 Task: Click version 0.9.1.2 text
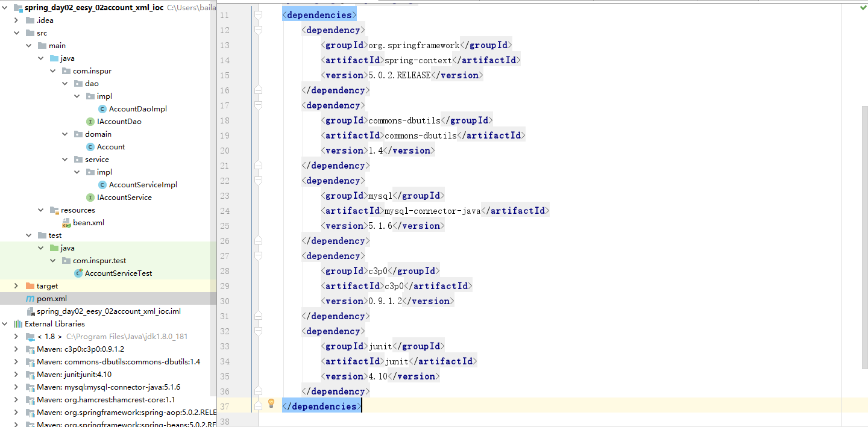point(385,301)
